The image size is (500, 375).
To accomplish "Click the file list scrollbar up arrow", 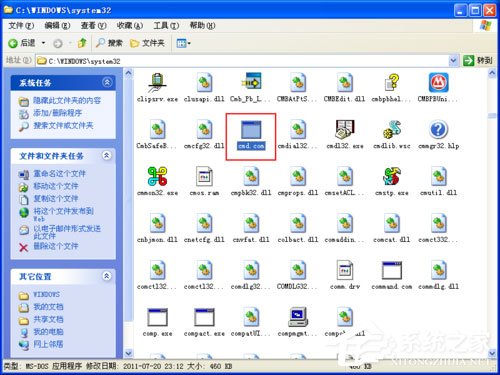I will tap(492, 73).
